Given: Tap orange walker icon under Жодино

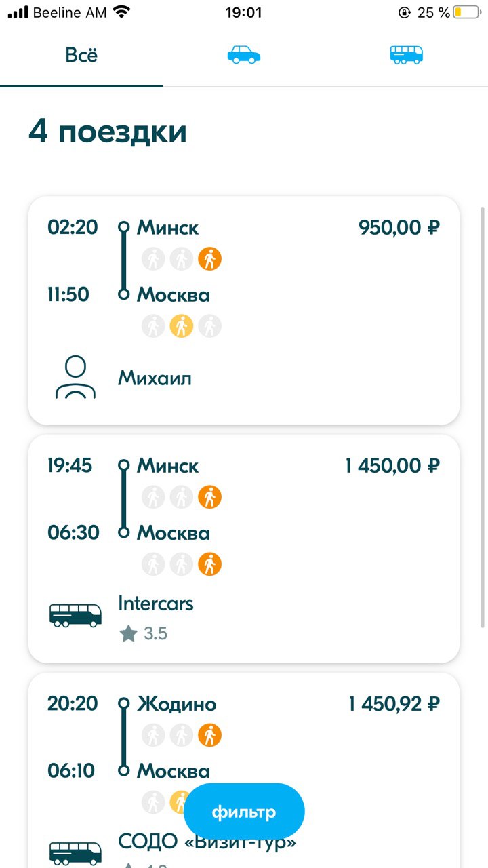Looking at the screenshot, I should coord(210,735).
